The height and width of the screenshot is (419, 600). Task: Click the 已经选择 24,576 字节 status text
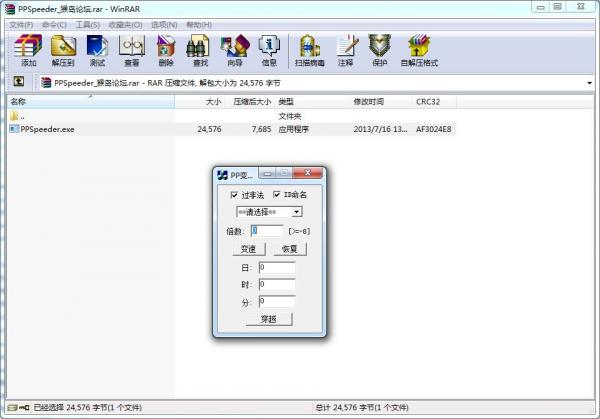88,408
